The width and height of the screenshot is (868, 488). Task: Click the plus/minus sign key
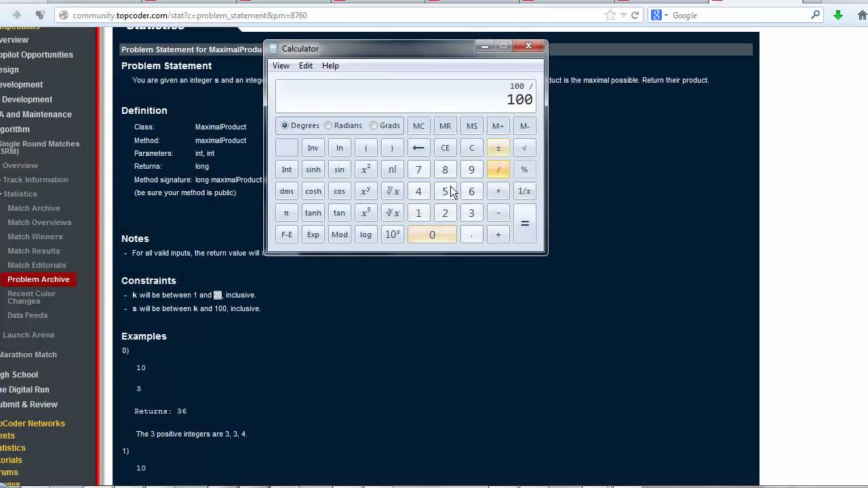click(498, 148)
